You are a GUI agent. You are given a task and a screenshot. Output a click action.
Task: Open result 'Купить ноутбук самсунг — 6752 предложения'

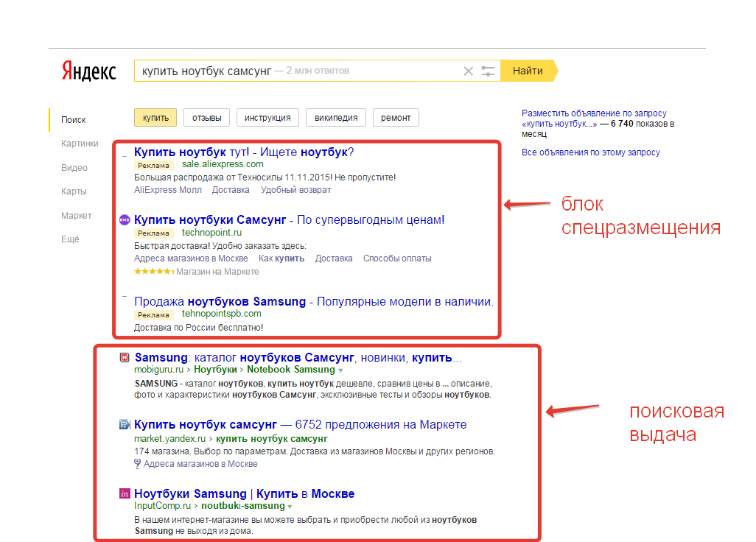301,424
